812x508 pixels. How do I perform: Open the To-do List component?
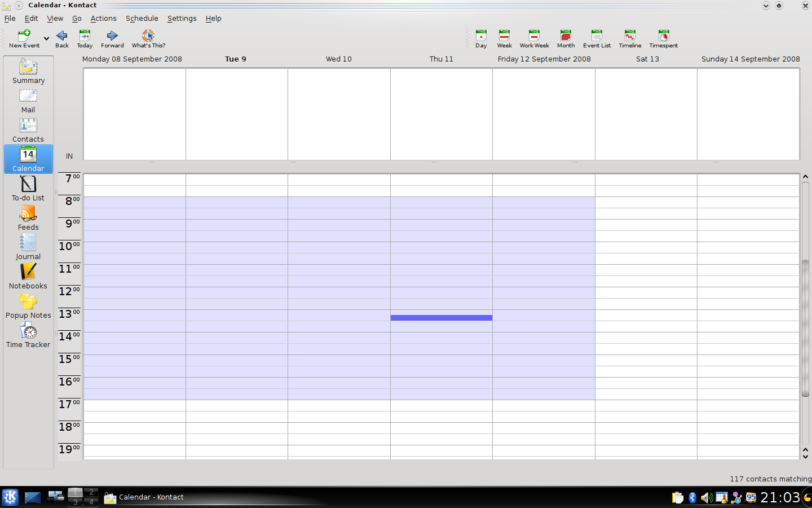[x=28, y=189]
